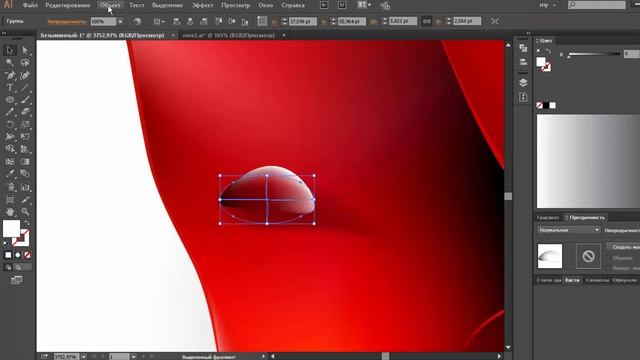Screen dimensions: 640x360
Task: Open the artboard number dropdown in status bar
Action: pos(133,357)
